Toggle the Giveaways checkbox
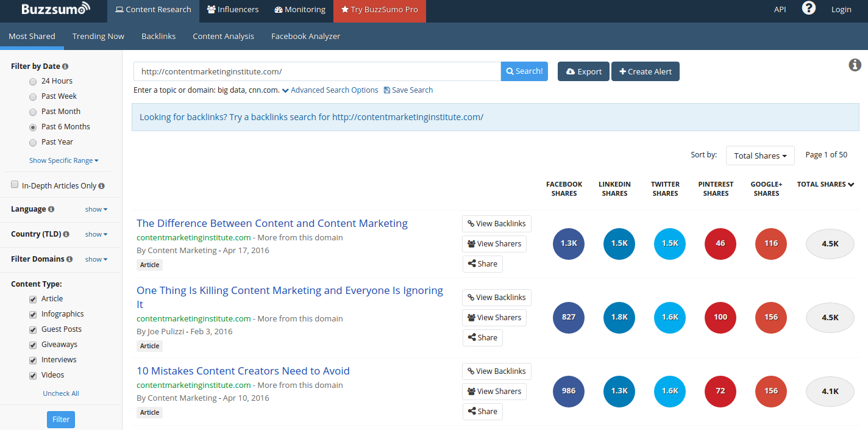 point(33,345)
